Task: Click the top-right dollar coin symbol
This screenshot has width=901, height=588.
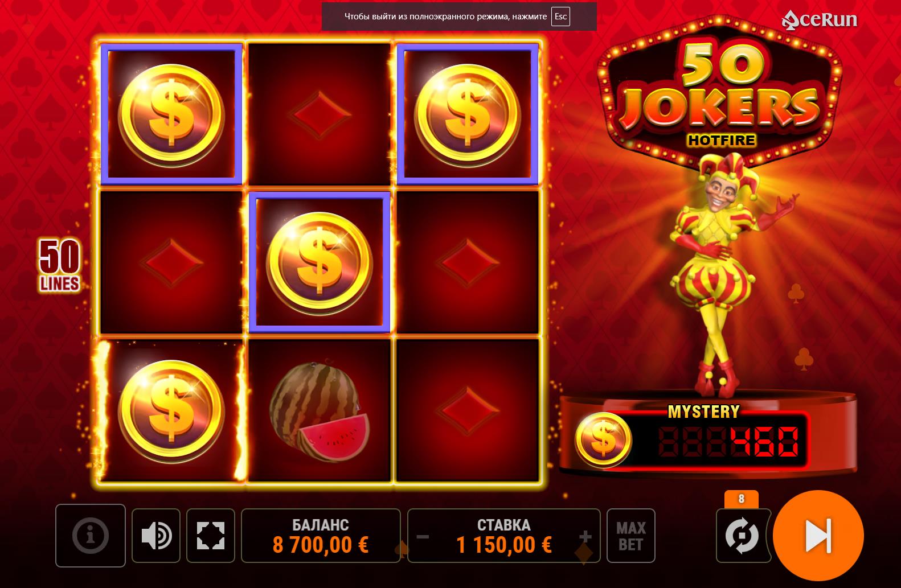Action: (x=468, y=115)
